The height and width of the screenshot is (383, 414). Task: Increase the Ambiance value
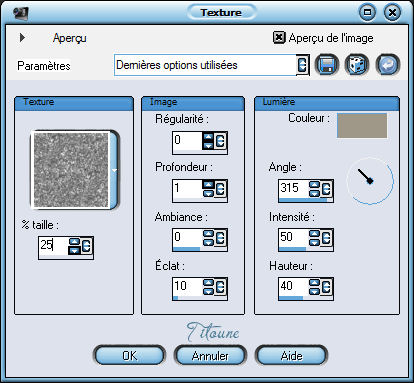click(209, 234)
